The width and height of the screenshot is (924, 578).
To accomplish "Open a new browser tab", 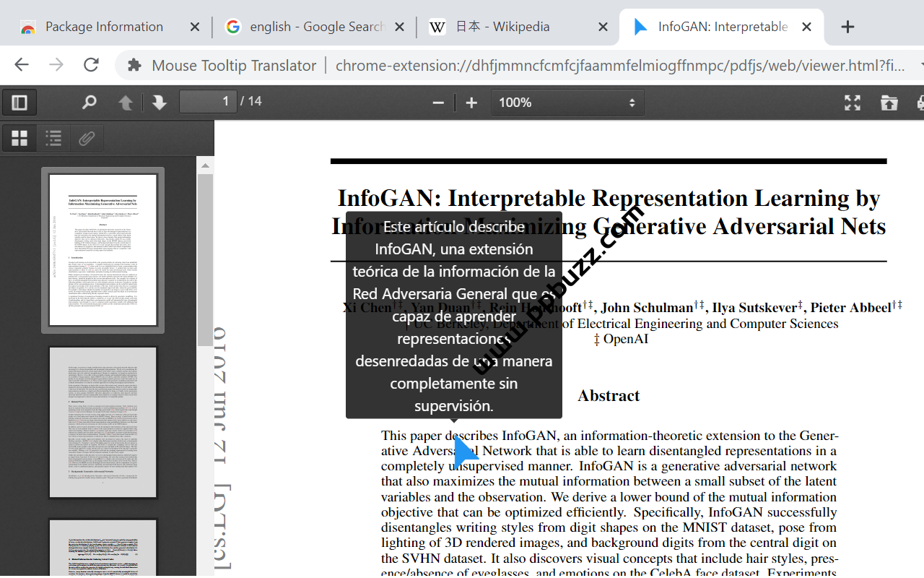I will pyautogui.click(x=848, y=27).
